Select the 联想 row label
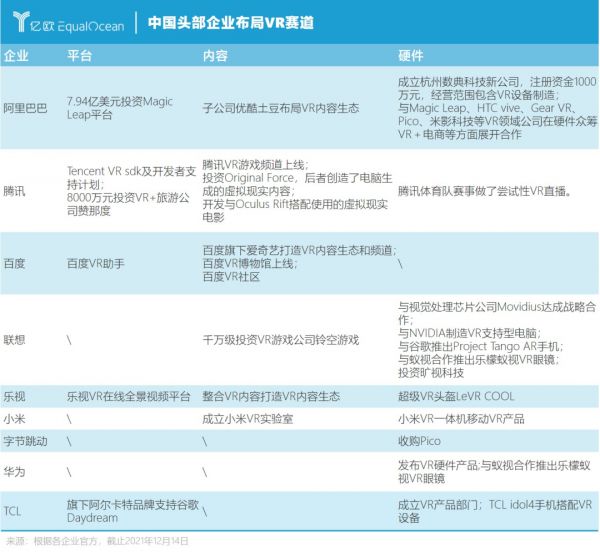Viewport: 600px width, 552px height. pyautogui.click(x=16, y=340)
